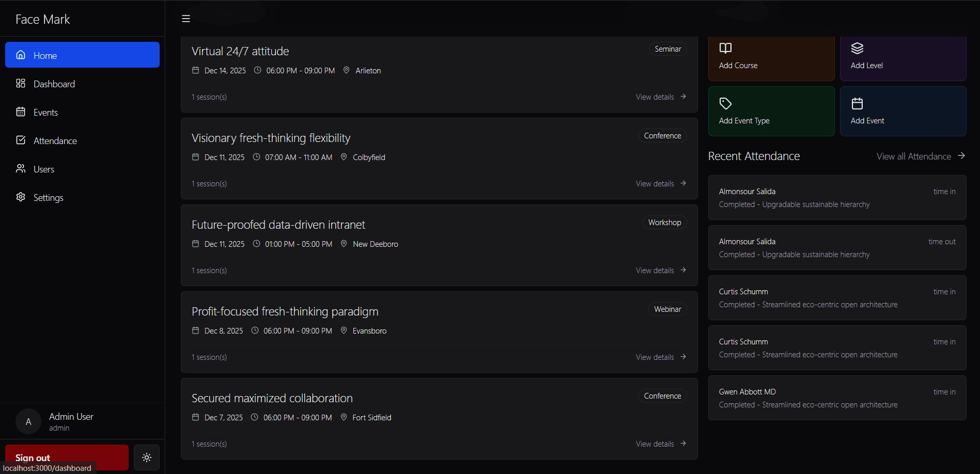The width and height of the screenshot is (980, 474).
Task: Click the Admin User avatar
Action: (28, 421)
